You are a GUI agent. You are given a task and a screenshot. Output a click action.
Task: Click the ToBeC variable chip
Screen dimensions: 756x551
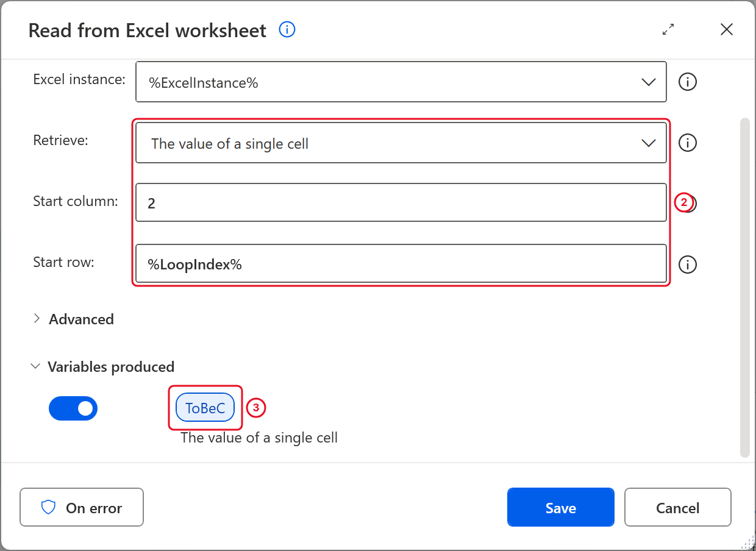[205, 408]
